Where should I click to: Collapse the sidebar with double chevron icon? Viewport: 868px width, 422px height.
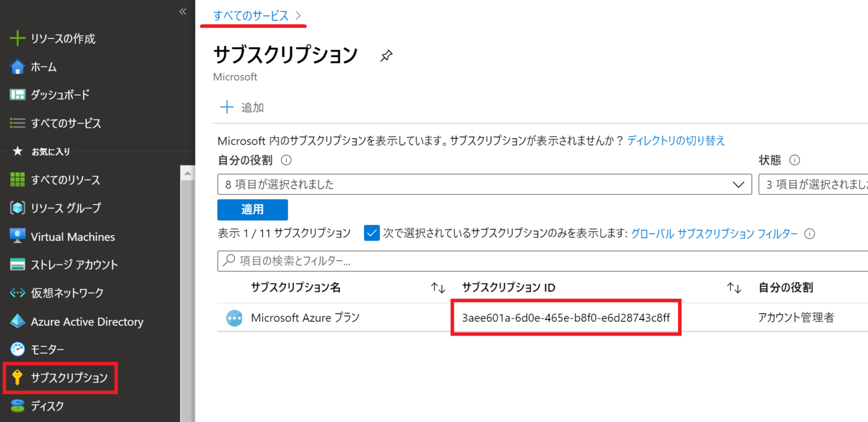coord(183,11)
